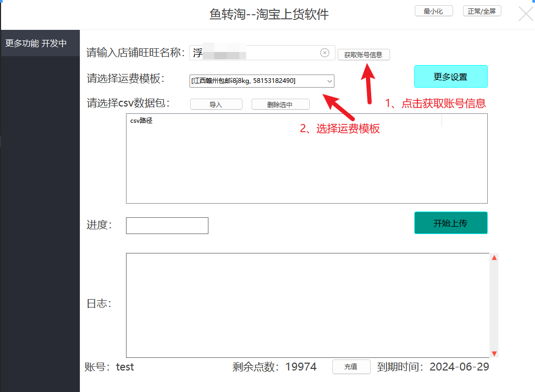Click 删除选中 button
535x392 pixels.
[280, 104]
